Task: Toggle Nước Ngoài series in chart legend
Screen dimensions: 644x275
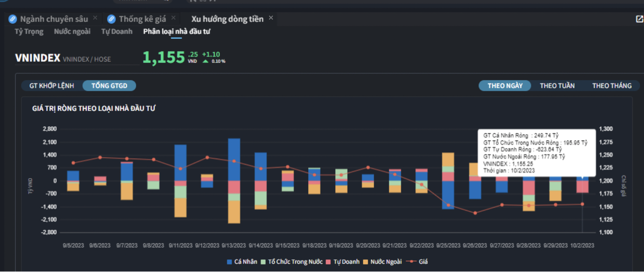Action: (x=382, y=262)
